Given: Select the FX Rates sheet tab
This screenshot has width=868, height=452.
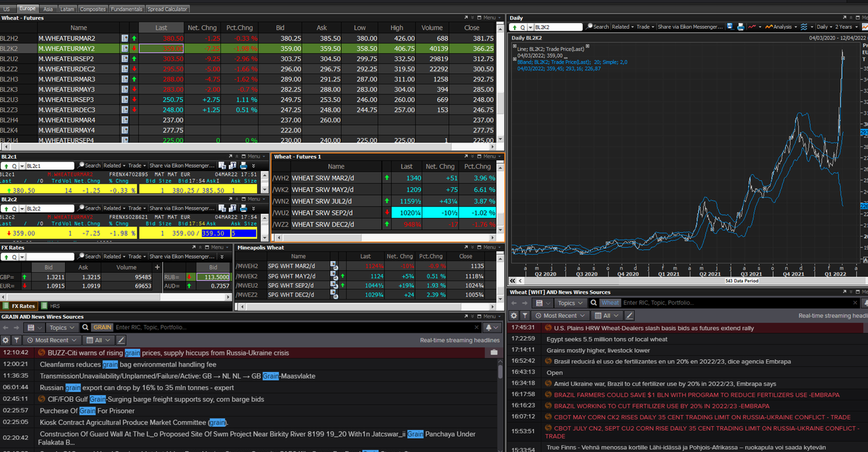Looking at the screenshot, I should coord(18,306).
